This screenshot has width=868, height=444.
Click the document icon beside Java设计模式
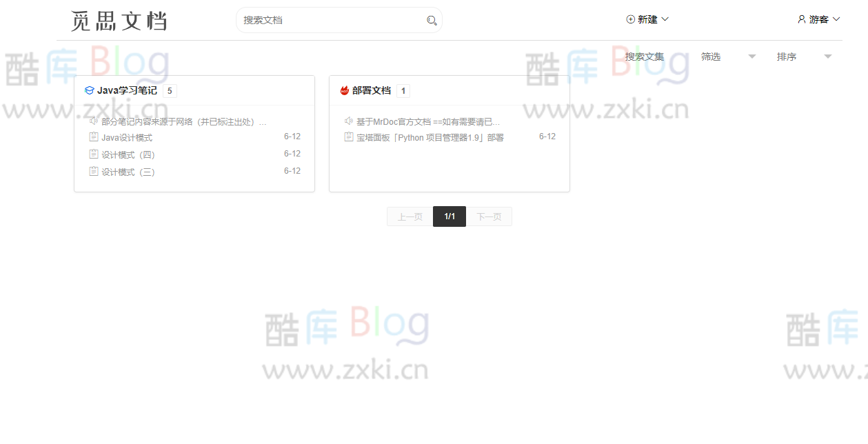click(x=94, y=137)
